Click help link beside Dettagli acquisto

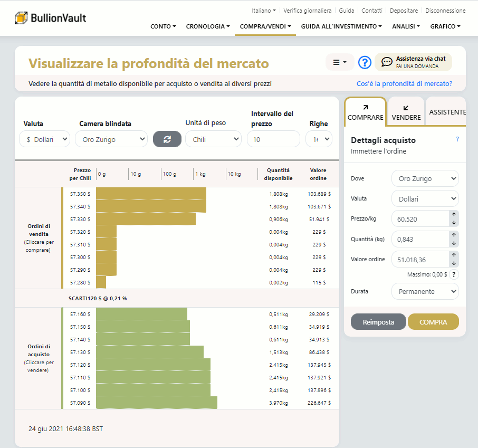tap(457, 139)
